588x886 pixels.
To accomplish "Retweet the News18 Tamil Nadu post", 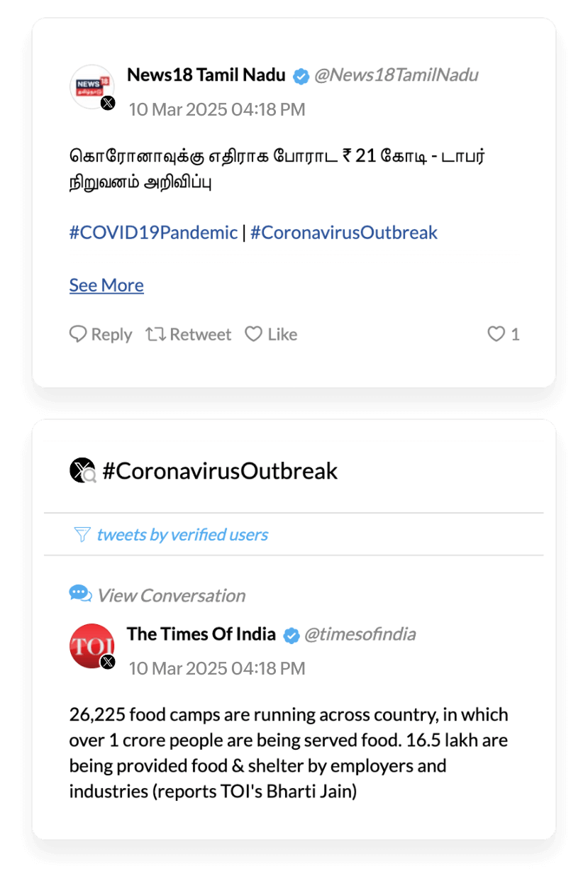I will [x=189, y=334].
